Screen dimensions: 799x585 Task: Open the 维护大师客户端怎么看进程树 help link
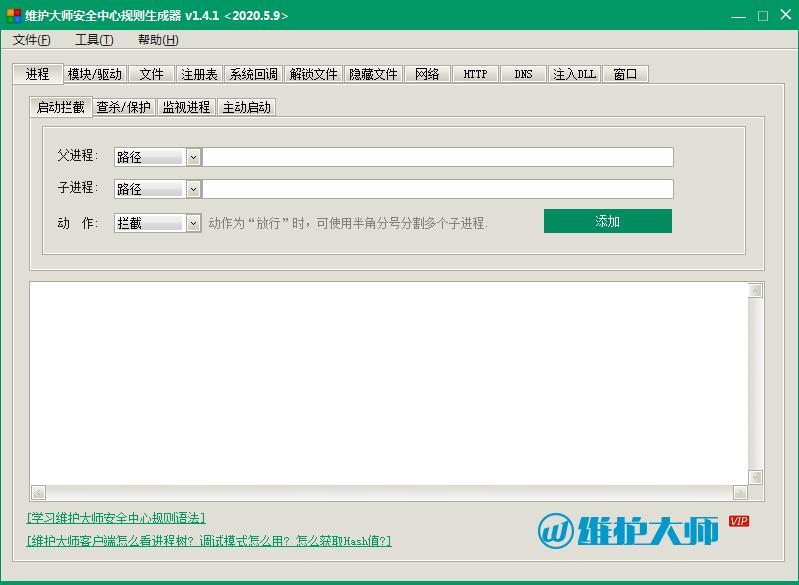pyautogui.click(x=209, y=541)
